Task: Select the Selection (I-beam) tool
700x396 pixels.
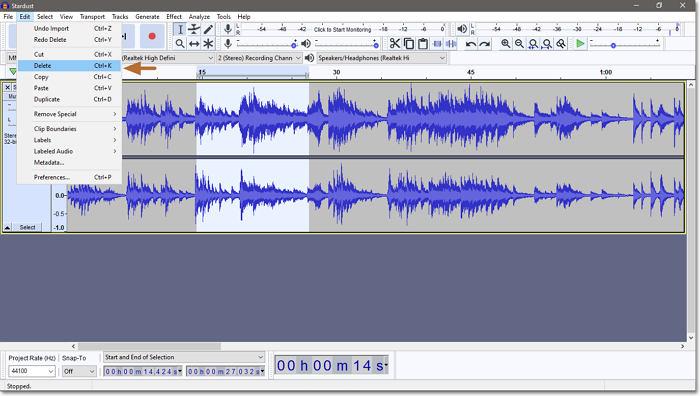Action: [180, 29]
